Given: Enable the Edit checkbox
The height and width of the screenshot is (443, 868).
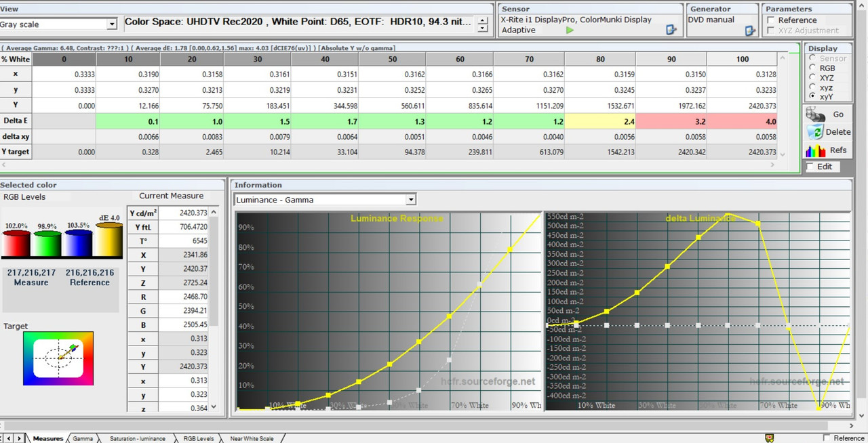Looking at the screenshot, I should tap(810, 167).
